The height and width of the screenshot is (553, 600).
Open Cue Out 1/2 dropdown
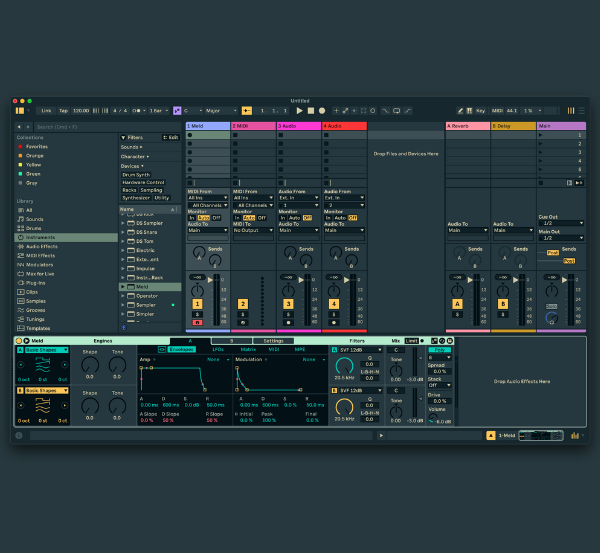pyautogui.click(x=561, y=223)
